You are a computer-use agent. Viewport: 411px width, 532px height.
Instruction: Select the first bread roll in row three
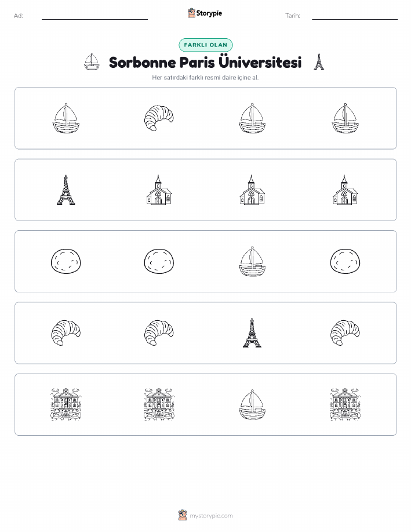click(x=66, y=261)
